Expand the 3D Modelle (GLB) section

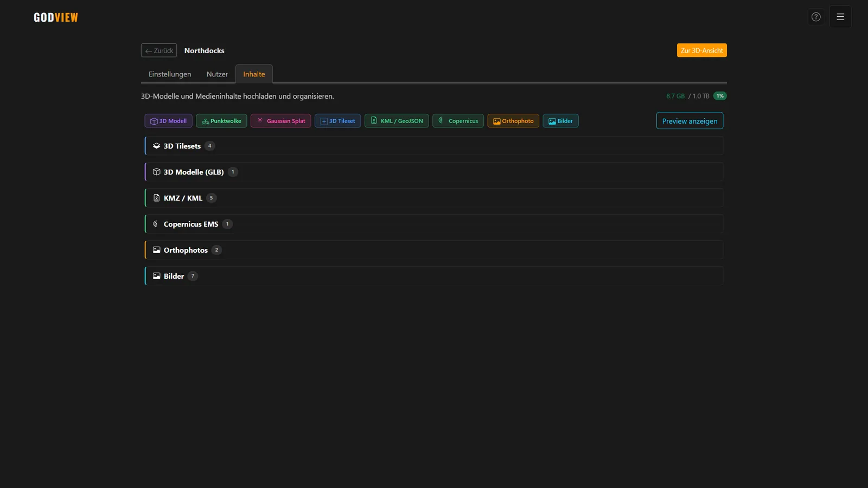(434, 172)
